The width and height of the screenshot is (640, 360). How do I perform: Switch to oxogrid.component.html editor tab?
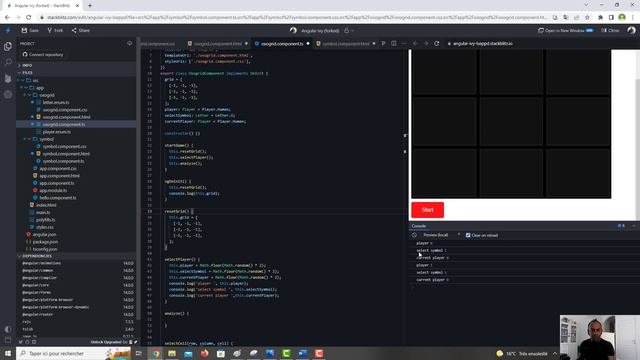218,44
